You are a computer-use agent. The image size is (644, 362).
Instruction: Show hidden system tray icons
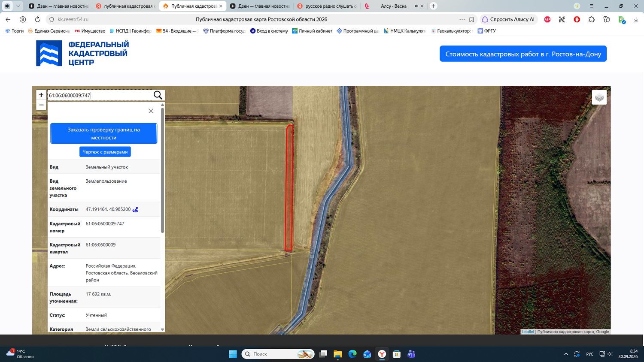[x=566, y=354]
